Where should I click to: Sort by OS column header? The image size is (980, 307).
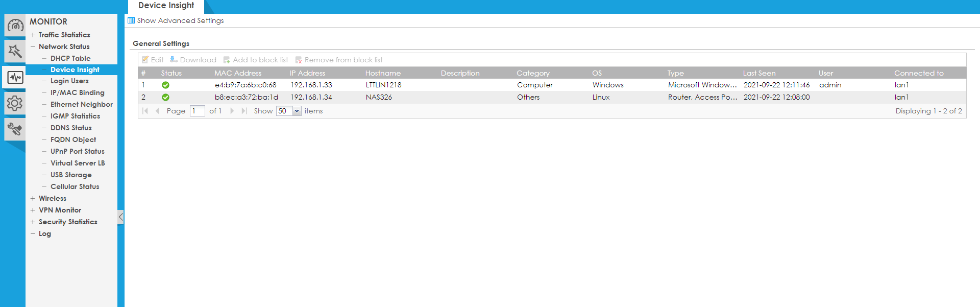coord(597,73)
